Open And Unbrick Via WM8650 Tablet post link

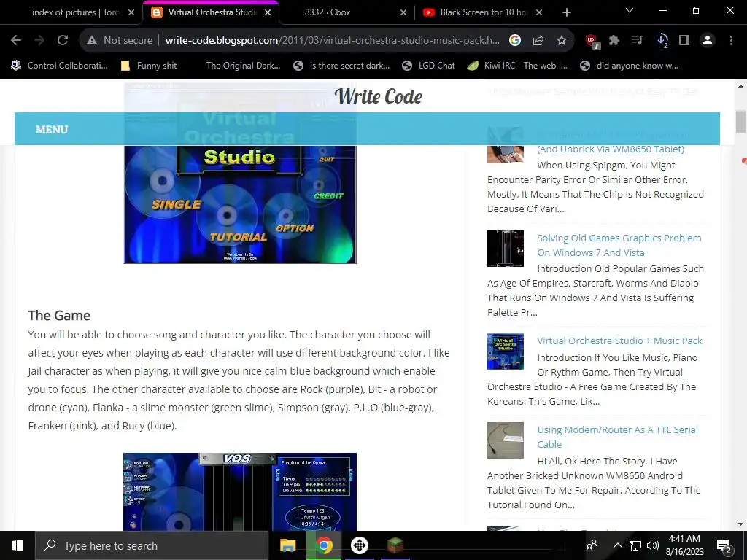(611, 149)
